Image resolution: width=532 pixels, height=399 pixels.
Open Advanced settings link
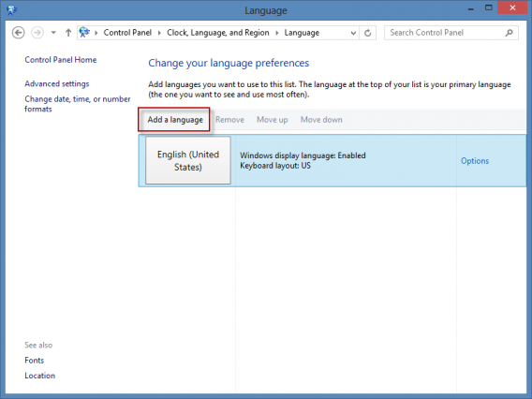tap(56, 83)
